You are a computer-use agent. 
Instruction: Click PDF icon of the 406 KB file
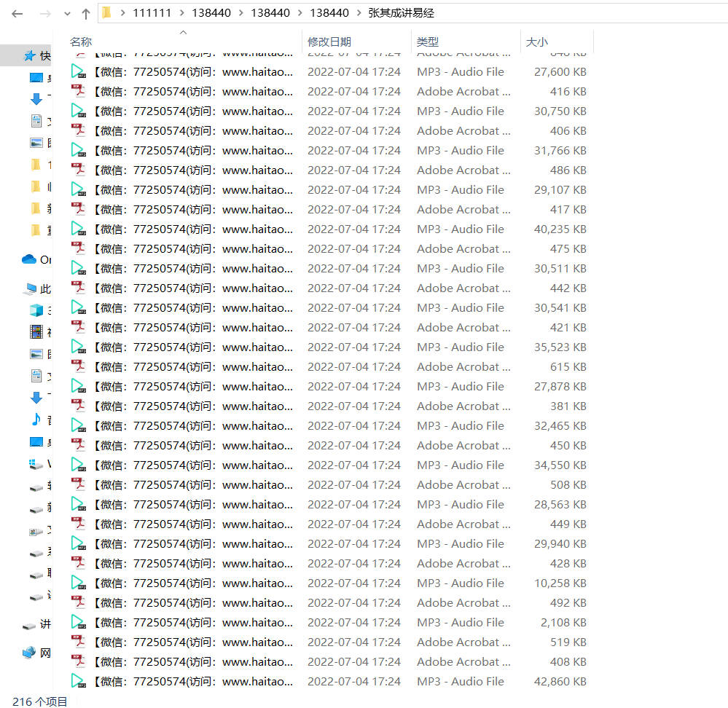tap(78, 130)
